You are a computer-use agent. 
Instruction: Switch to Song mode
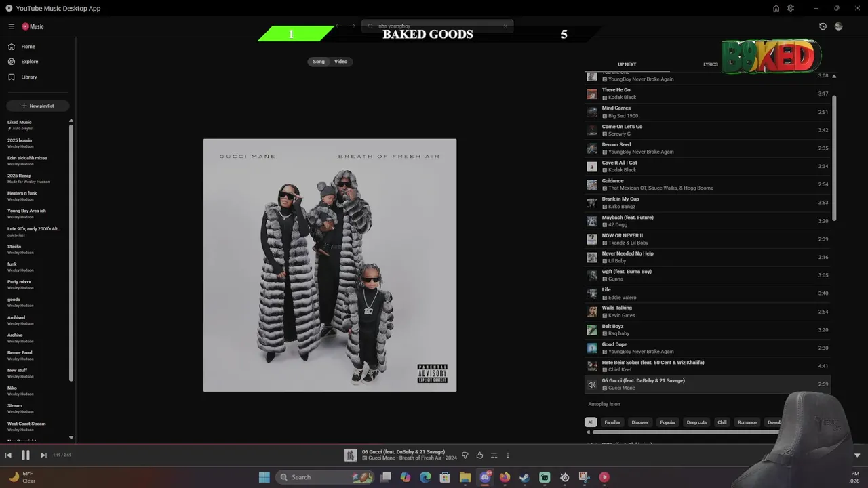319,62
